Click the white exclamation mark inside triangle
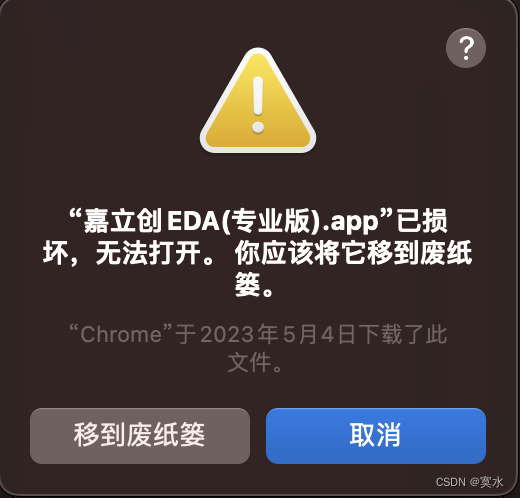Image resolution: width=520 pixels, height=498 pixels. click(258, 105)
